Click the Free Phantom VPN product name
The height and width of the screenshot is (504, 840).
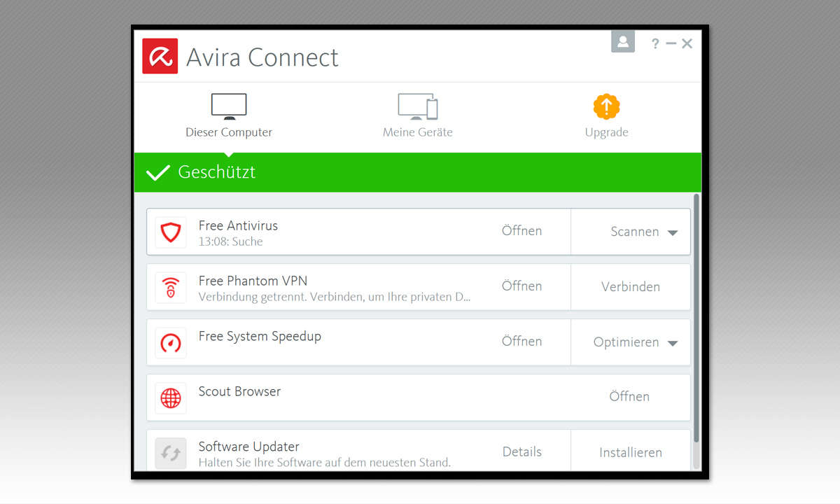[x=253, y=281]
